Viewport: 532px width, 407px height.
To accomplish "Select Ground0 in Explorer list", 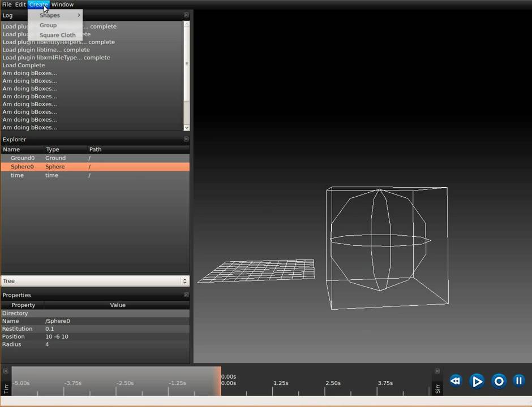I will [95, 158].
